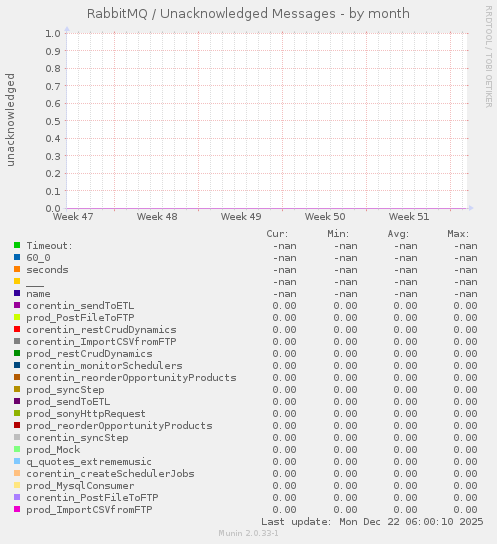Select the corentin_PostFileToFTP legend label
Viewport: 497px width, 544px height.
92,498
